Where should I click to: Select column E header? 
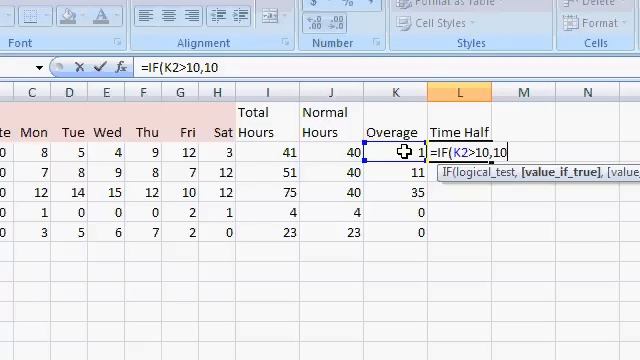[x=106, y=93]
